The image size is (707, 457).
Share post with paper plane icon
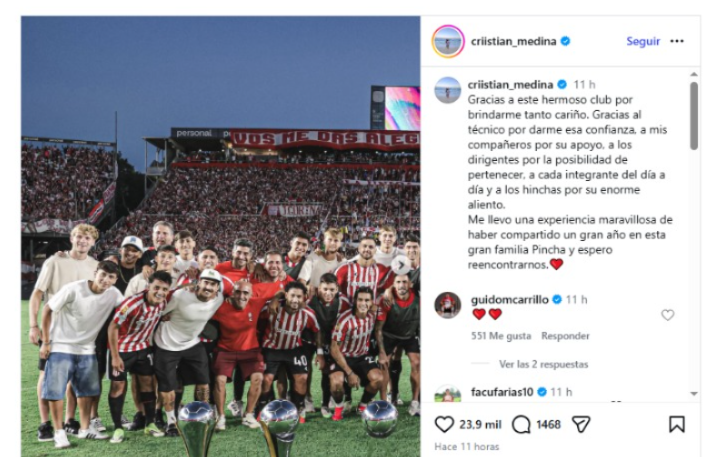[581, 424]
